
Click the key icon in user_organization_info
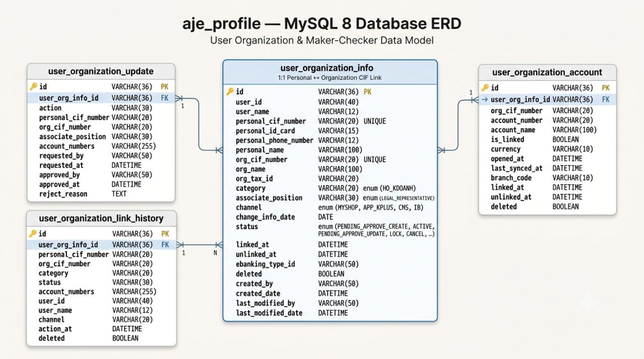(230, 92)
